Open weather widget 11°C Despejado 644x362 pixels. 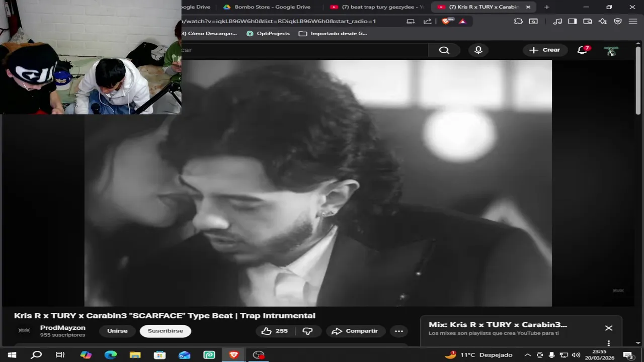tap(478, 355)
